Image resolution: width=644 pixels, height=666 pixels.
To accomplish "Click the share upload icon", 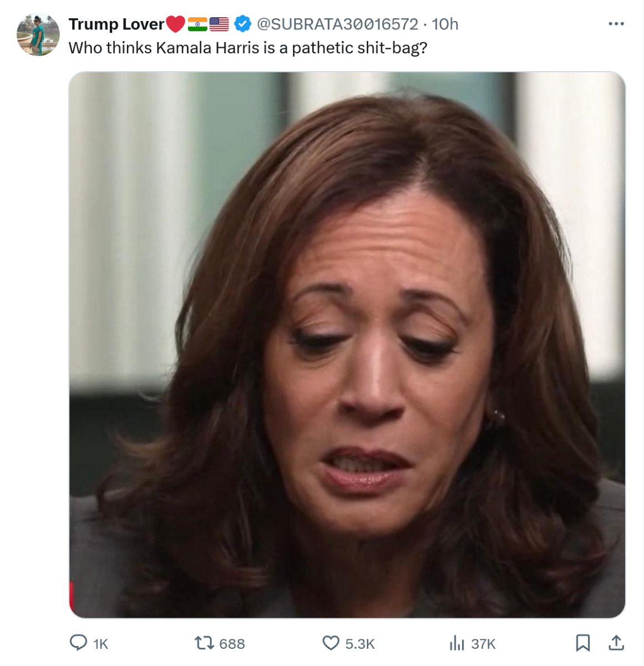I will (x=616, y=643).
